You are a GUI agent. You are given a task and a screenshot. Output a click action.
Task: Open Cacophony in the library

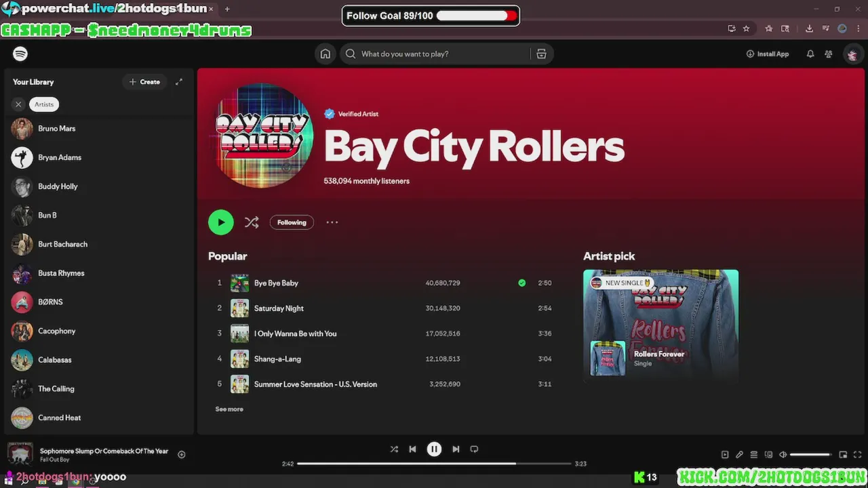[x=98, y=331]
